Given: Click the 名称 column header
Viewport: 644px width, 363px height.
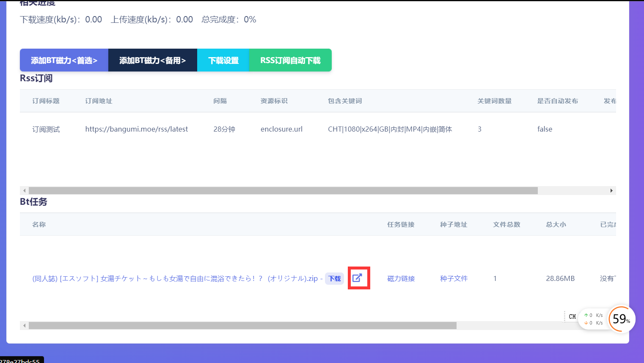Looking at the screenshot, I should pyautogui.click(x=39, y=224).
